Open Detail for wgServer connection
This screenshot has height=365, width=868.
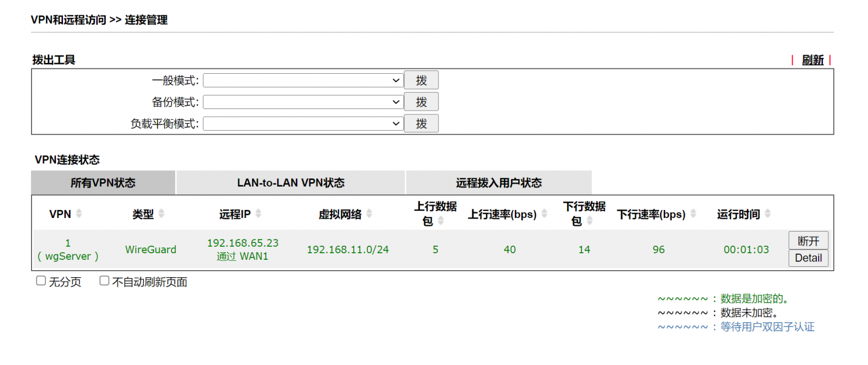[x=808, y=258]
